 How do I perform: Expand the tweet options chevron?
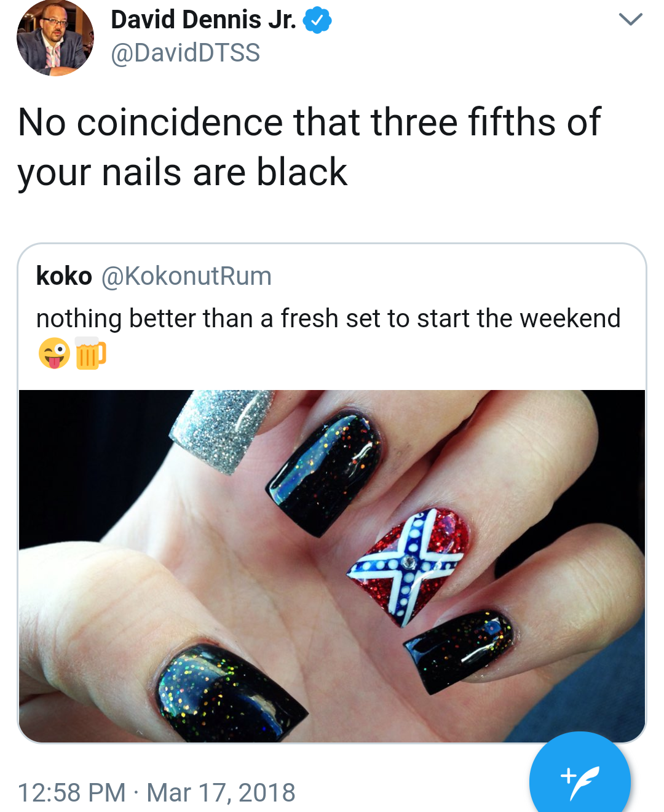(x=630, y=19)
